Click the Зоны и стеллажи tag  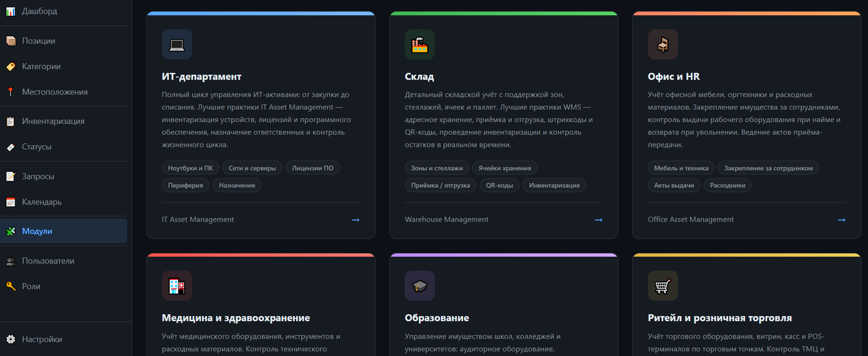point(437,168)
